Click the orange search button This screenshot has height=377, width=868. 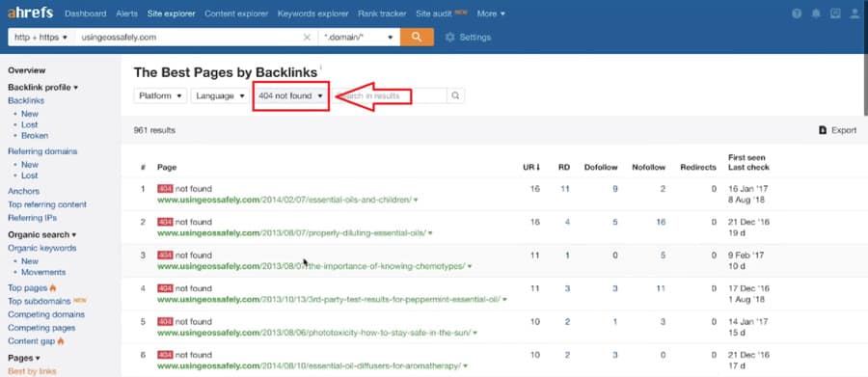(417, 37)
